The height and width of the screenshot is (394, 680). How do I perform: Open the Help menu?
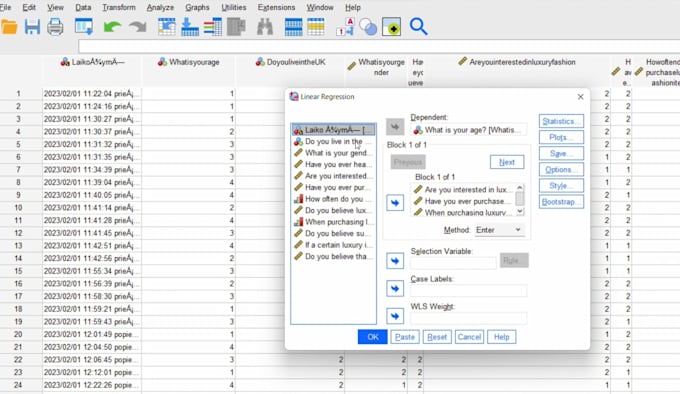coord(353,7)
